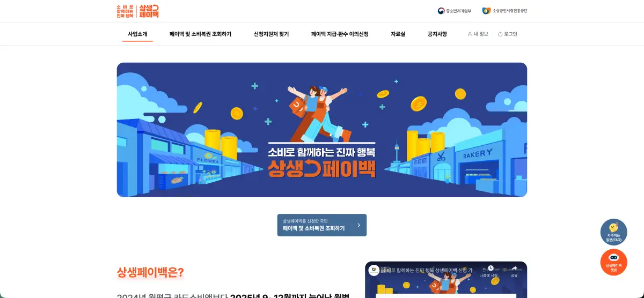
Task: Open the 자주하는 질문(FAQ) floating button
Action: [x=613, y=232]
